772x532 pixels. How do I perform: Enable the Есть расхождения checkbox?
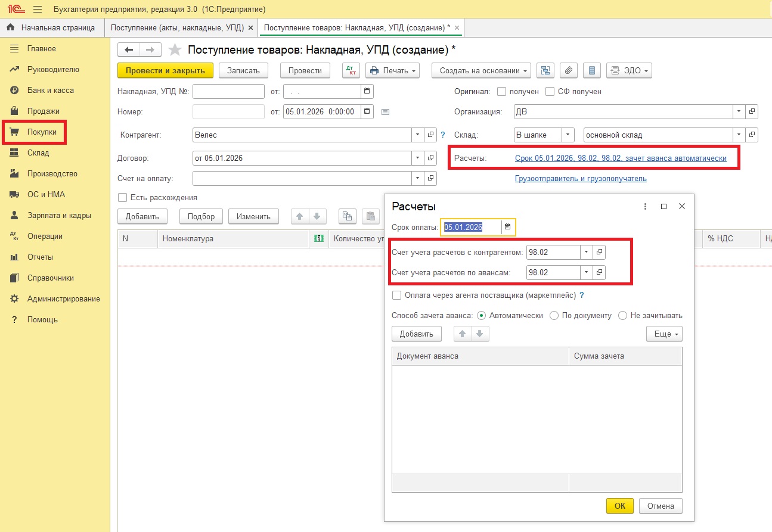point(123,197)
